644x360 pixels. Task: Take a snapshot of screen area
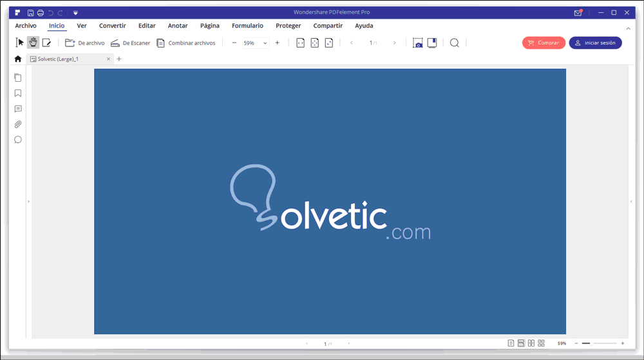(417, 43)
